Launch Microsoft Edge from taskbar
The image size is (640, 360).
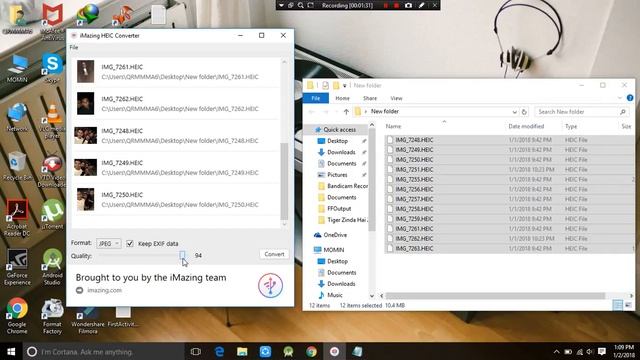pos(219,351)
